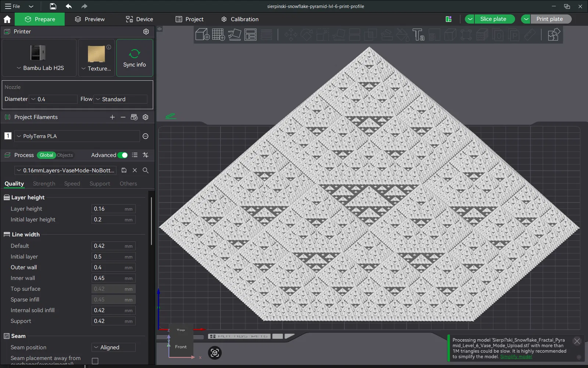Click the Slice plate button

point(493,19)
